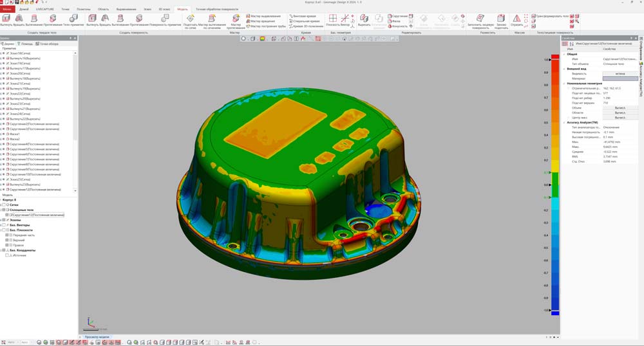Screen dimensions: 644x346
Task: Open Мастер вытягивания по сечениям
Action: (x=212, y=21)
